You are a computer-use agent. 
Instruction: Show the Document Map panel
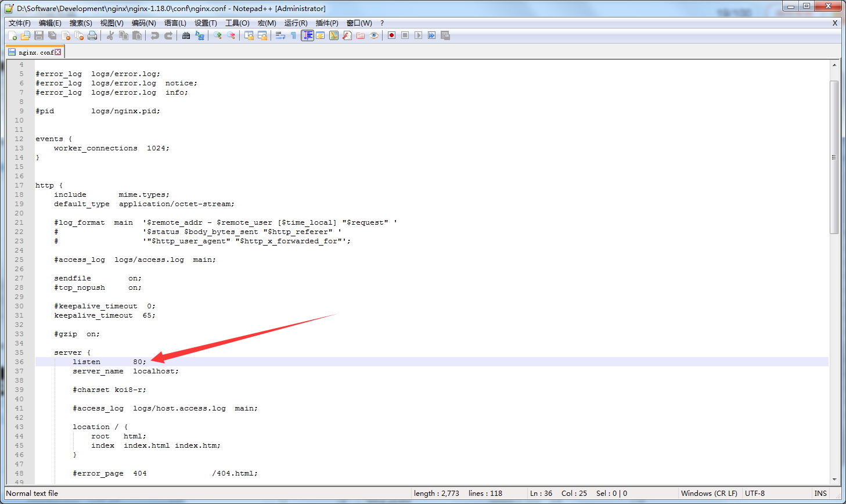tap(334, 35)
